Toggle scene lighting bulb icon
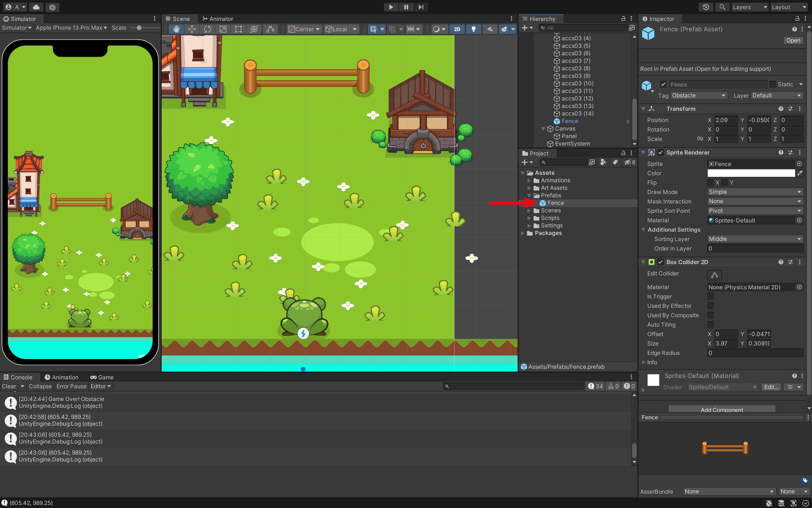The width and height of the screenshot is (812, 508). [473, 29]
